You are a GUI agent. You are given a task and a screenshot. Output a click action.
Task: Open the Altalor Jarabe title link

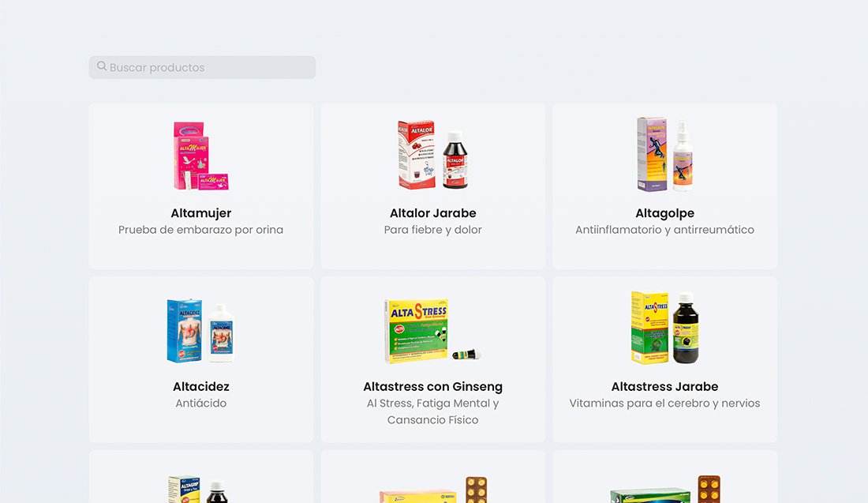point(433,213)
